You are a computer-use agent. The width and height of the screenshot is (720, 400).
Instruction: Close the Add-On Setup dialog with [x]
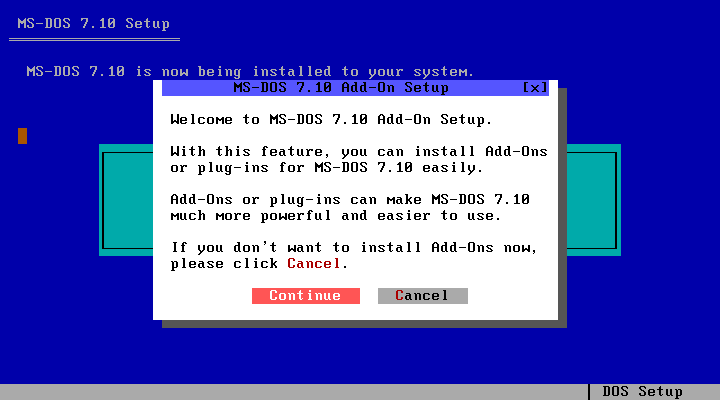(535, 88)
